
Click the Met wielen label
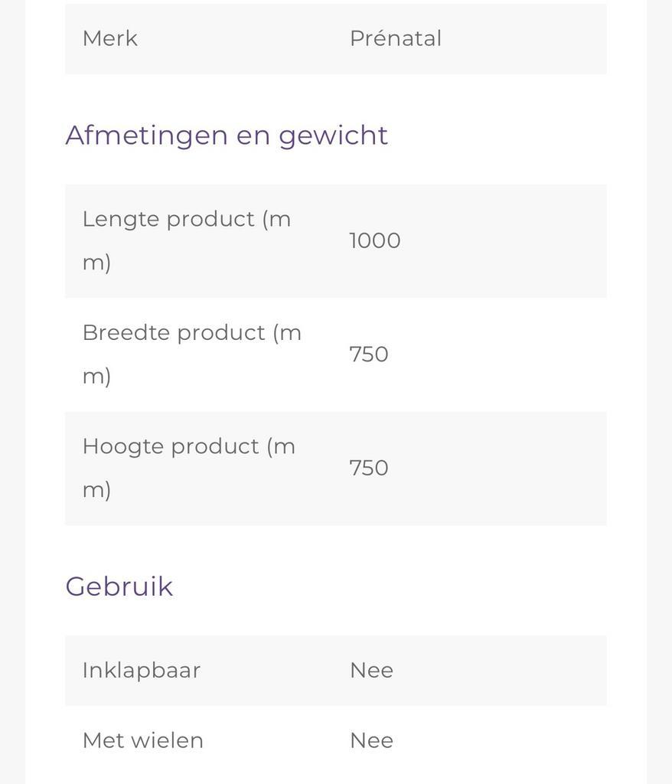(142, 740)
